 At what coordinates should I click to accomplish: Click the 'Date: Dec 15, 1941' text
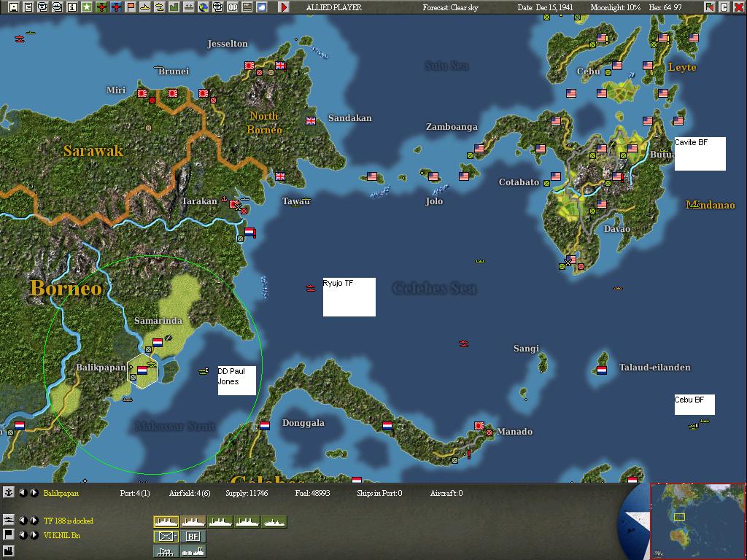click(545, 7)
